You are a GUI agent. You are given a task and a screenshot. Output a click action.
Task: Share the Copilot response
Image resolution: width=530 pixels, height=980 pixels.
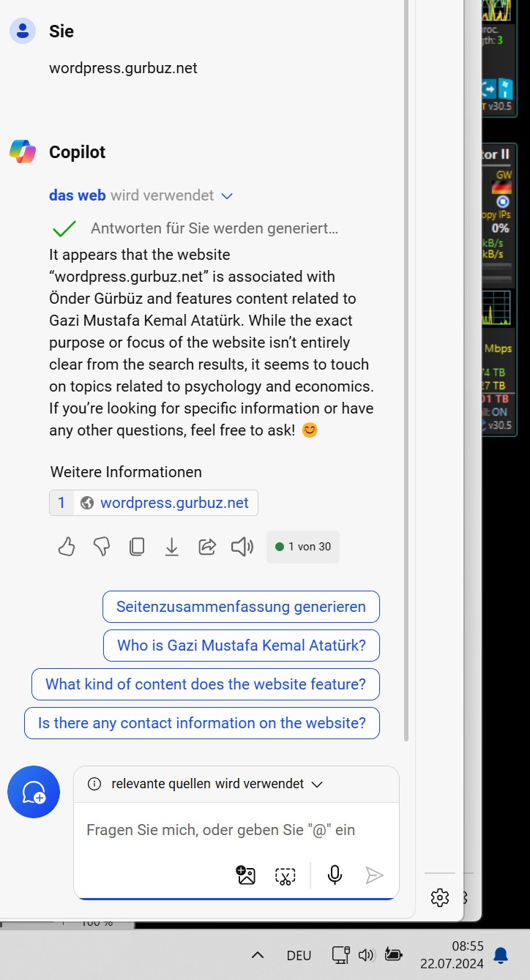tap(207, 547)
